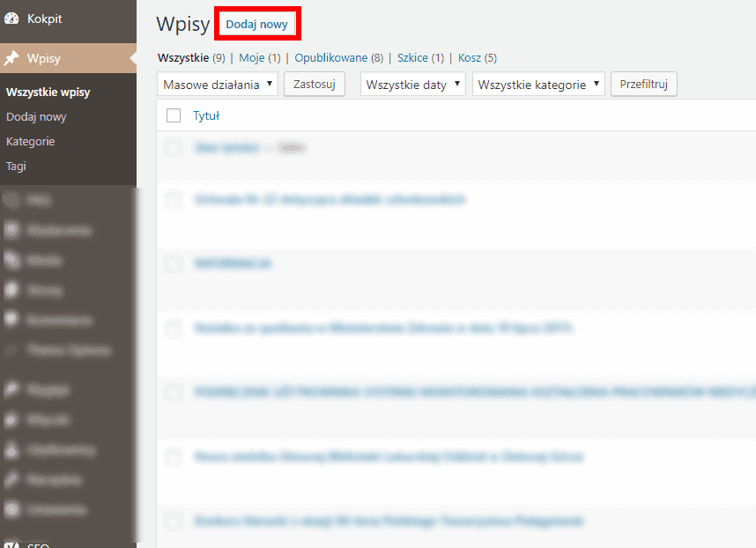Click the Przefiltruj button
The width and height of the screenshot is (756, 548).
point(644,85)
